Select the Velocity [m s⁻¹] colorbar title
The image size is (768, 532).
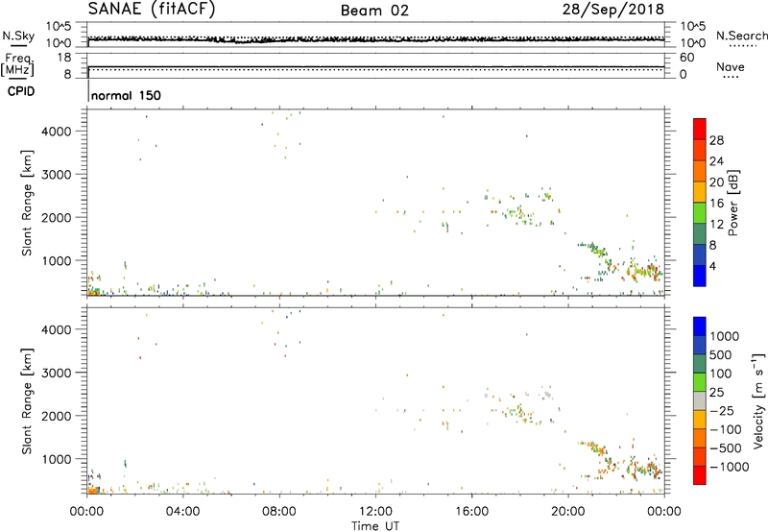point(758,400)
